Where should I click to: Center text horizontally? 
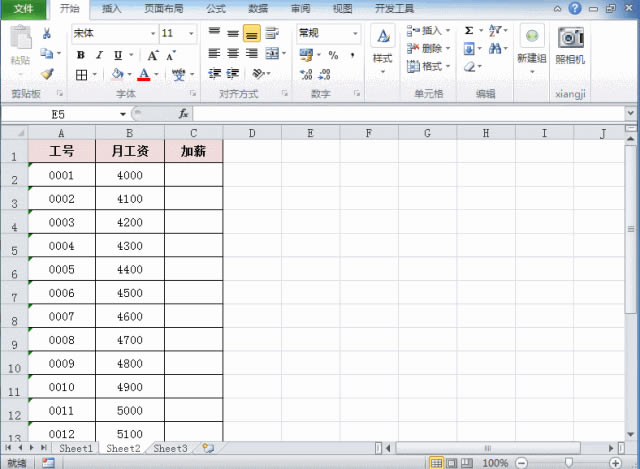coord(233,53)
